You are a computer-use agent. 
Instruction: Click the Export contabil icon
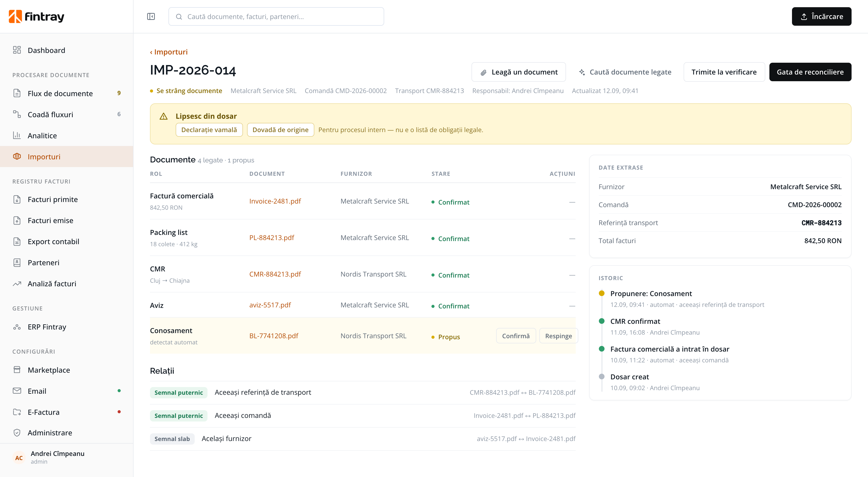point(17,241)
